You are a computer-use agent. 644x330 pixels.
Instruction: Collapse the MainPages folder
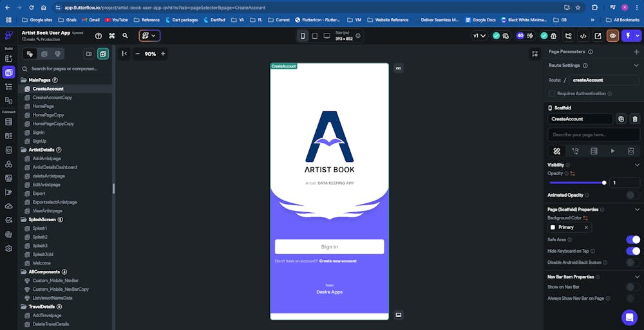(24, 80)
